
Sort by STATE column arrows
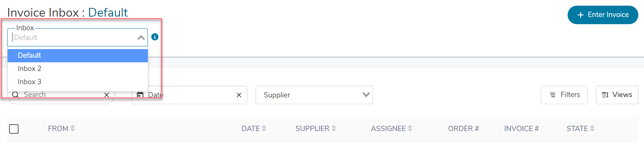(x=592, y=128)
